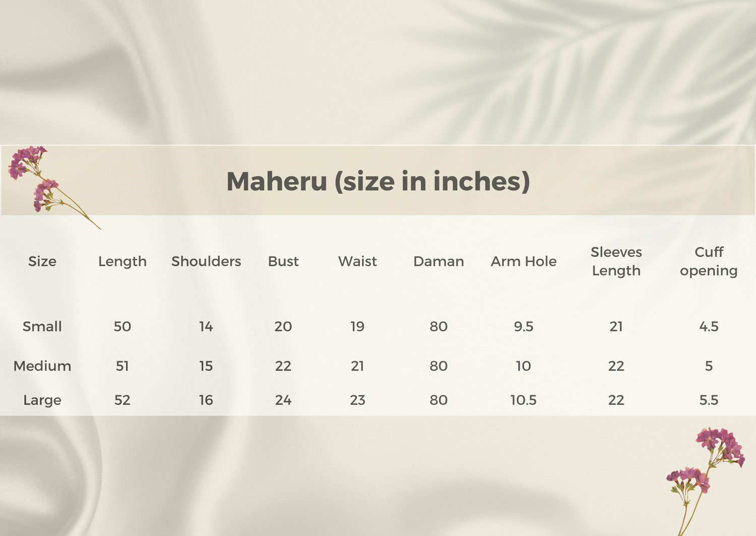The height and width of the screenshot is (536, 756).
Task: Select the Shoulders column header
Action: (x=206, y=261)
